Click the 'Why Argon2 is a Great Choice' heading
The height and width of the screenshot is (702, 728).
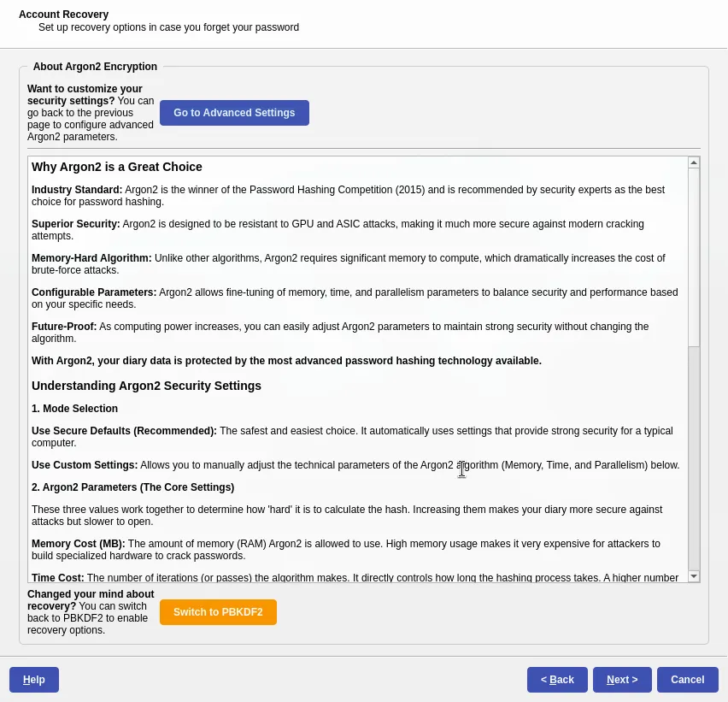click(x=117, y=167)
